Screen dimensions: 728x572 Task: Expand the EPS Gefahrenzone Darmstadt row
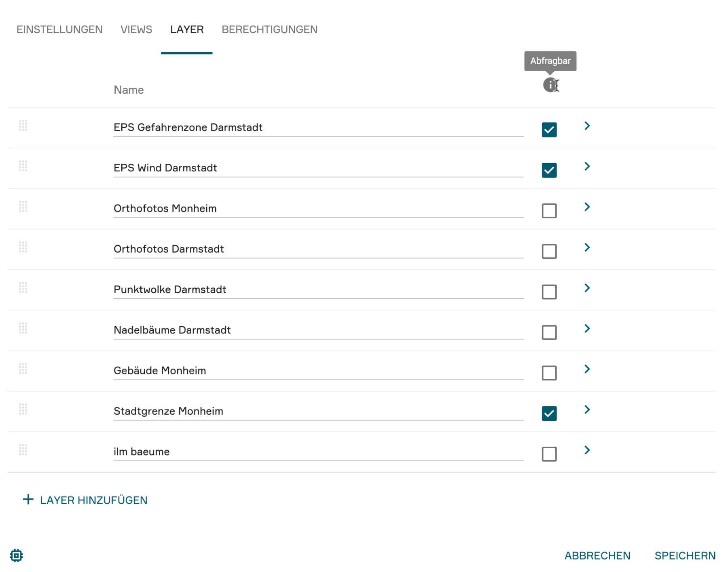[587, 126]
